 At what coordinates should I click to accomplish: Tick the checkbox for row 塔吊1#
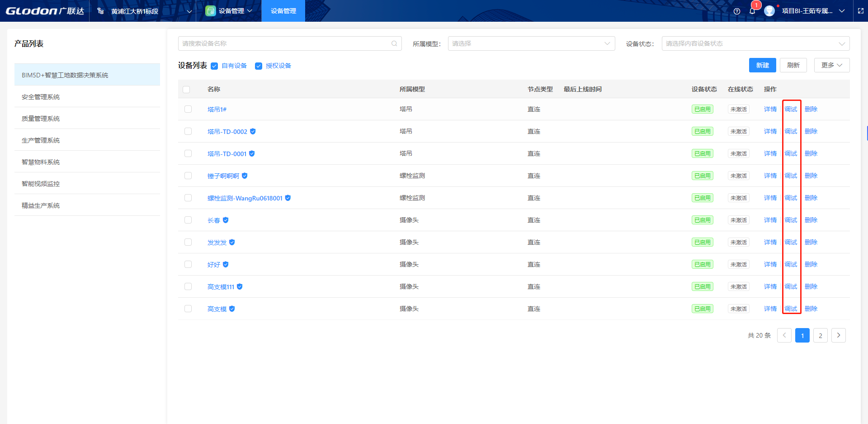coord(188,109)
